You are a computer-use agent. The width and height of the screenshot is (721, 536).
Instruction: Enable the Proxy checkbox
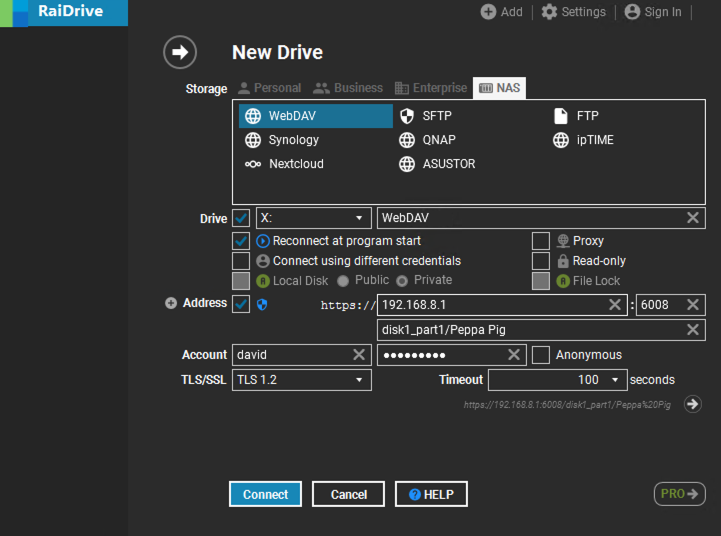coord(541,240)
